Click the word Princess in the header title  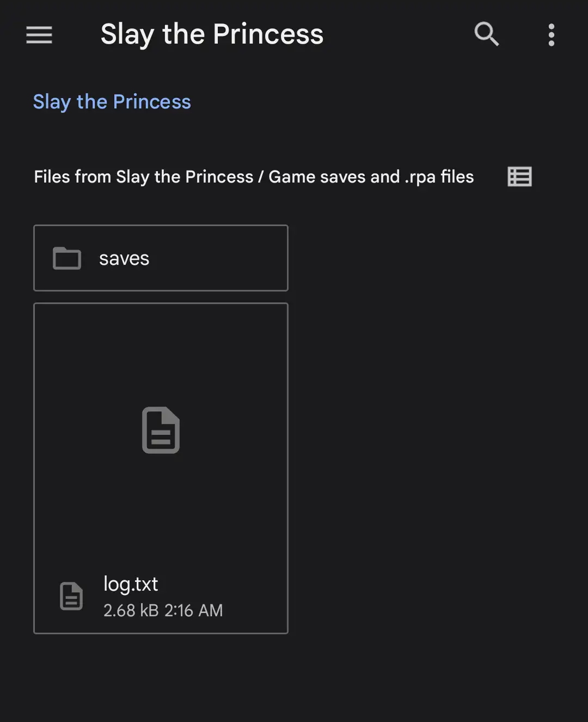tap(268, 34)
